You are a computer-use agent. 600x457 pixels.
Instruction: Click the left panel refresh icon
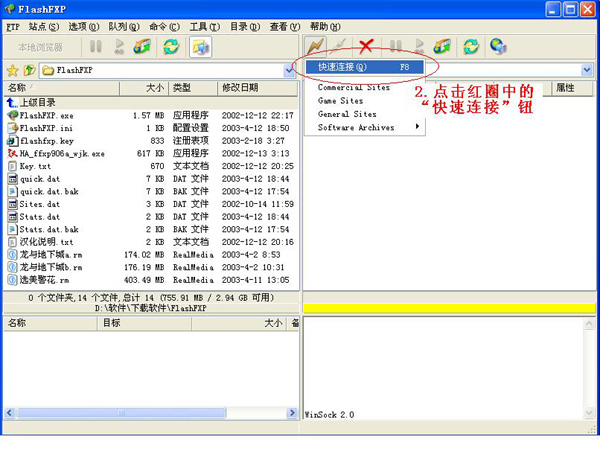[171, 46]
